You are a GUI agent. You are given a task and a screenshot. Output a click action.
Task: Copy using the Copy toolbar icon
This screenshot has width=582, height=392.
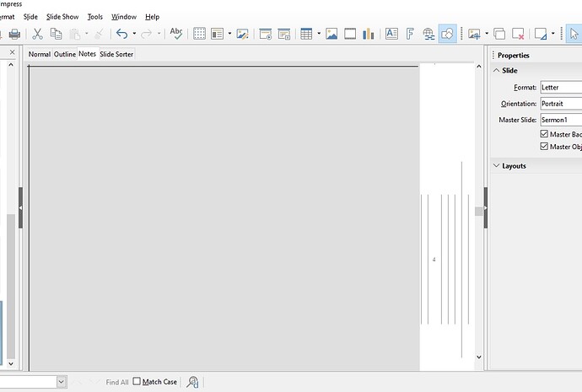coord(56,34)
